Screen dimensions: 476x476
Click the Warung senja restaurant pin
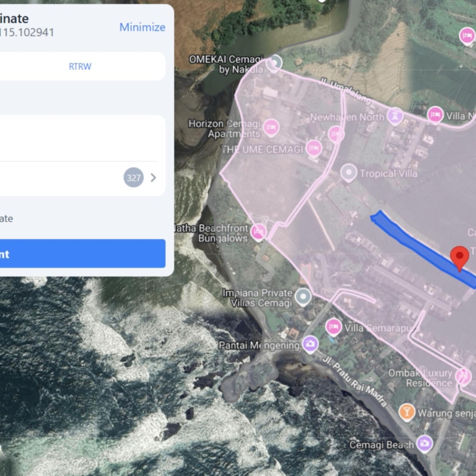pyautogui.click(x=406, y=412)
